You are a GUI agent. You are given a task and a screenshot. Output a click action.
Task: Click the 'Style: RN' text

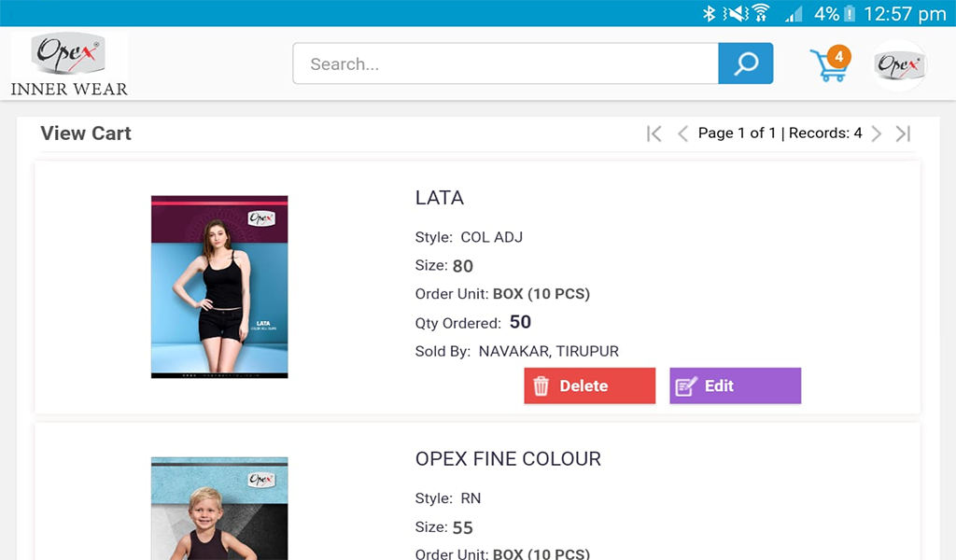tap(448, 498)
